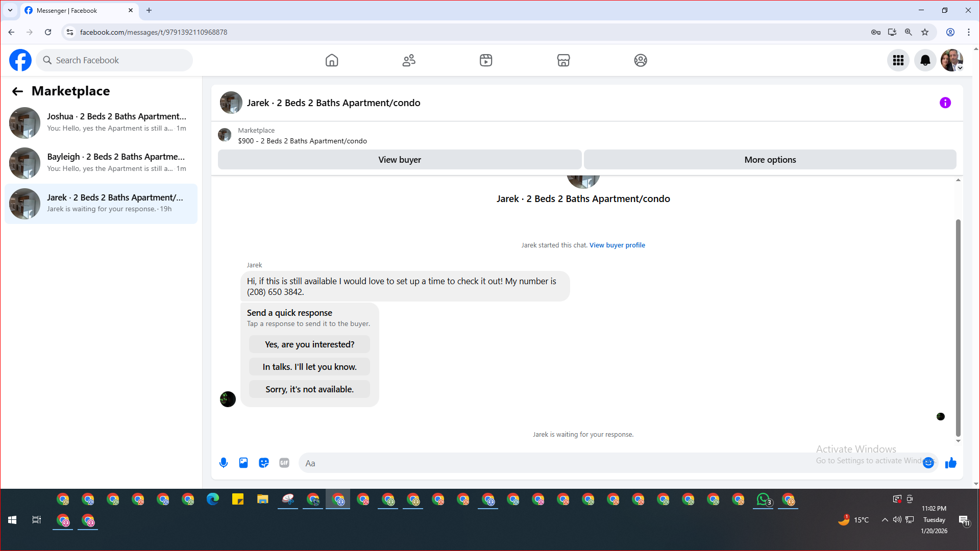This screenshot has height=551, width=980.
Task: Open the Chrome profile icon
Action: (x=950, y=32)
